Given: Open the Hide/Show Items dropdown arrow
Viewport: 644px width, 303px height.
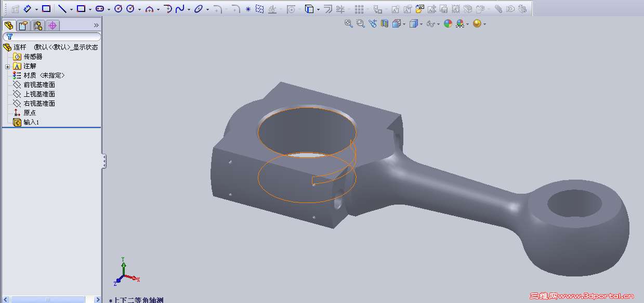Looking at the screenshot, I should tap(438, 24).
